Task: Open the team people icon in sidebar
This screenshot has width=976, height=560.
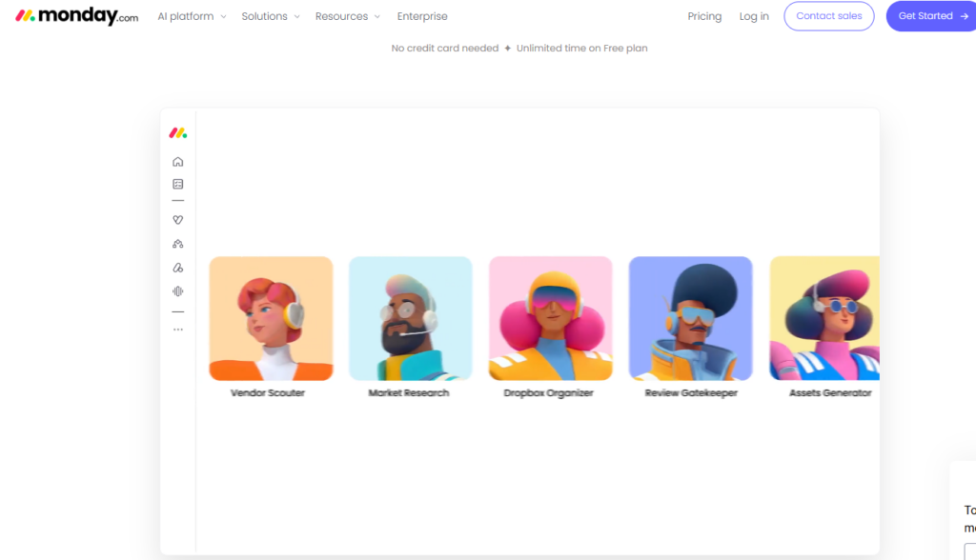Action: pyautogui.click(x=178, y=244)
